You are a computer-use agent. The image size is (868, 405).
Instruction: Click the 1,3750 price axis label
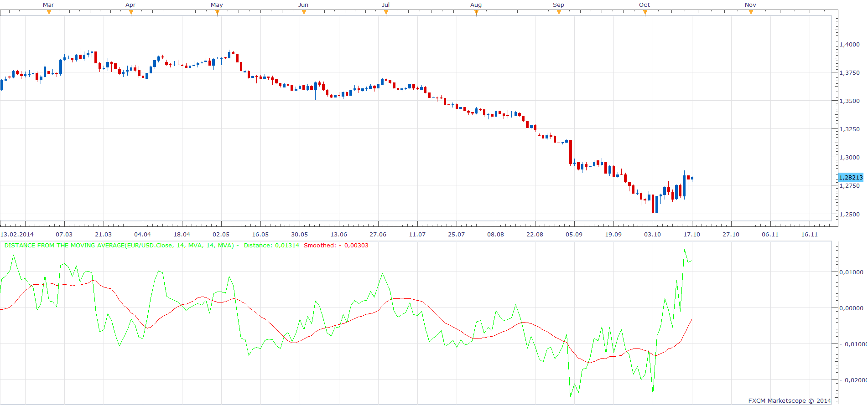coord(849,72)
